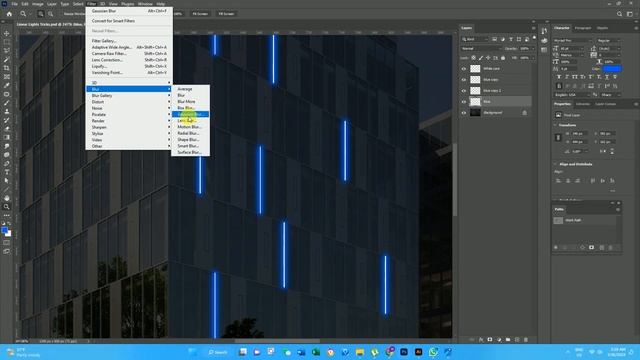Click the Photoshop icon in taskbar
Viewport: 640px width, 360px height.
(x=404, y=352)
